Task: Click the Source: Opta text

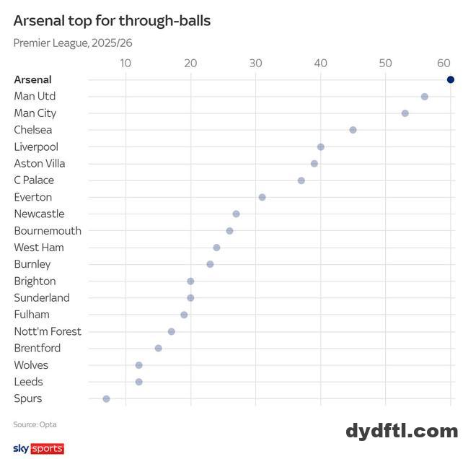Action: pos(35,424)
